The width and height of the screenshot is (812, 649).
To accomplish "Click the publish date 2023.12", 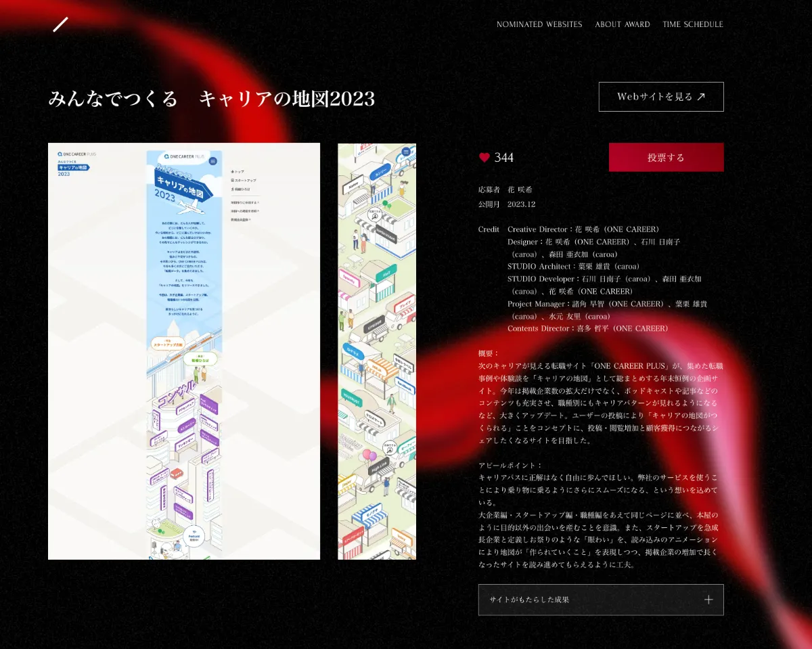I will coord(522,204).
